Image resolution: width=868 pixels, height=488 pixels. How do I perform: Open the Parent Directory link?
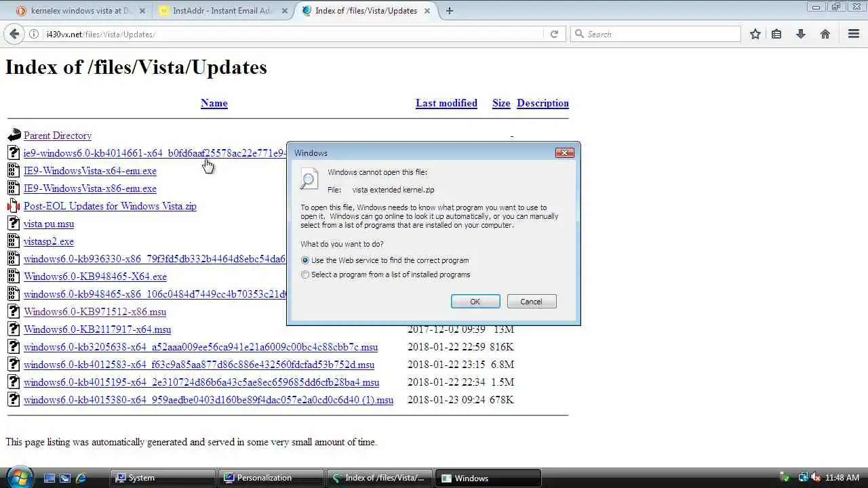pyautogui.click(x=58, y=136)
